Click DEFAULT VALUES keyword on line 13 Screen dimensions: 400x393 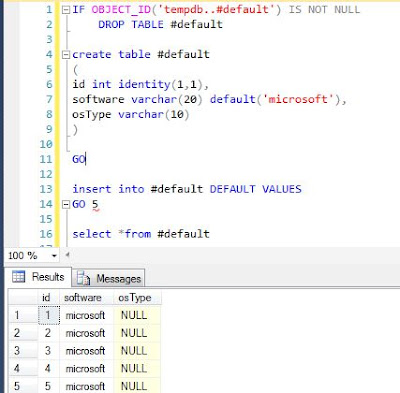(x=255, y=189)
